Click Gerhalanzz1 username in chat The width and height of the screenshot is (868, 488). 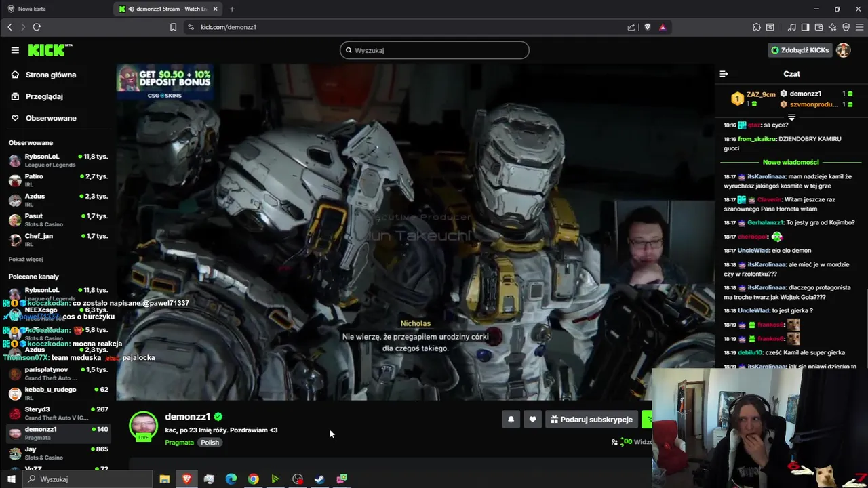click(766, 223)
